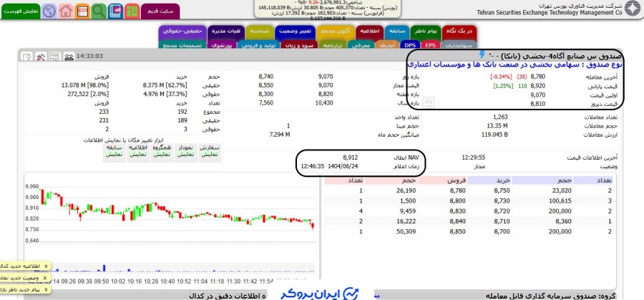Click the market index summary box at top
Image resolution: width=644 pixels, height=300 pixels.
tap(328, 9)
